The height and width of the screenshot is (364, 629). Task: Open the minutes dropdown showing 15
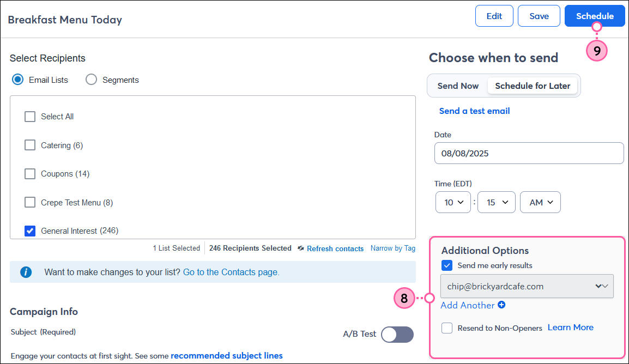[497, 203]
